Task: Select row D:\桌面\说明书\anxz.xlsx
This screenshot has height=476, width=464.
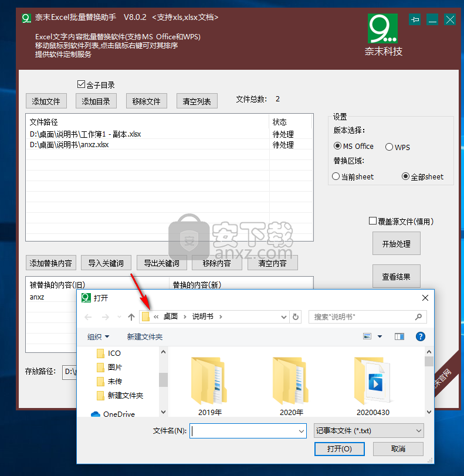Action: pyautogui.click(x=170, y=144)
